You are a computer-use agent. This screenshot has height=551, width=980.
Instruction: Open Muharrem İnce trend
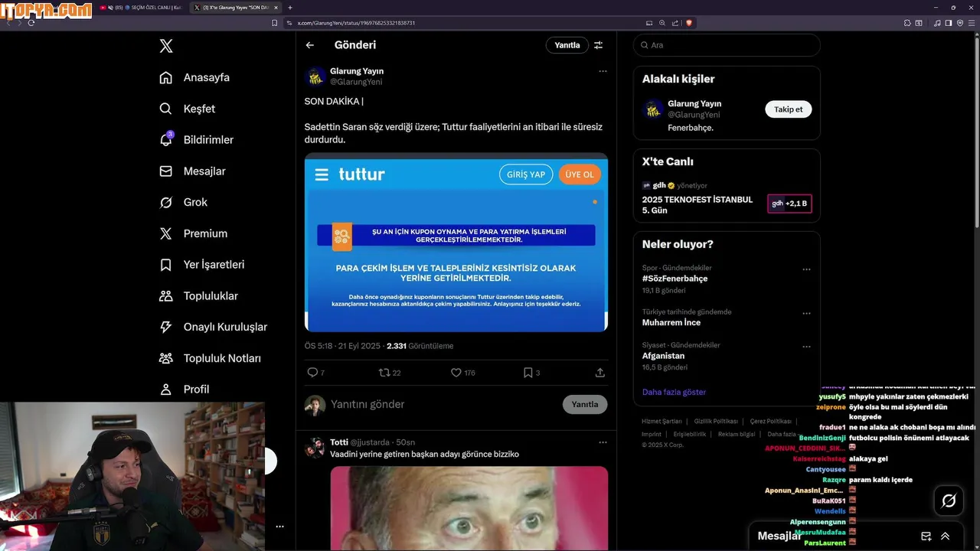(x=671, y=322)
